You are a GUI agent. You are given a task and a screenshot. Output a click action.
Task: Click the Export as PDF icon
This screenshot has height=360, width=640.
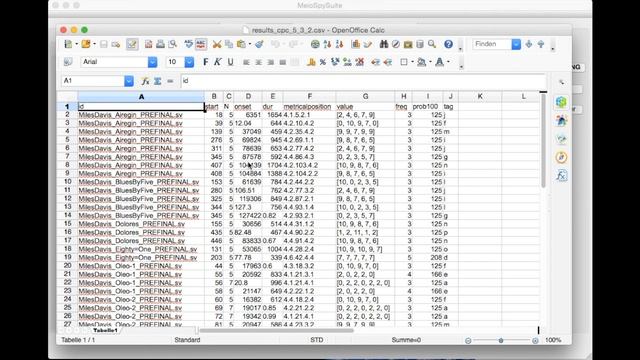(x=149, y=44)
